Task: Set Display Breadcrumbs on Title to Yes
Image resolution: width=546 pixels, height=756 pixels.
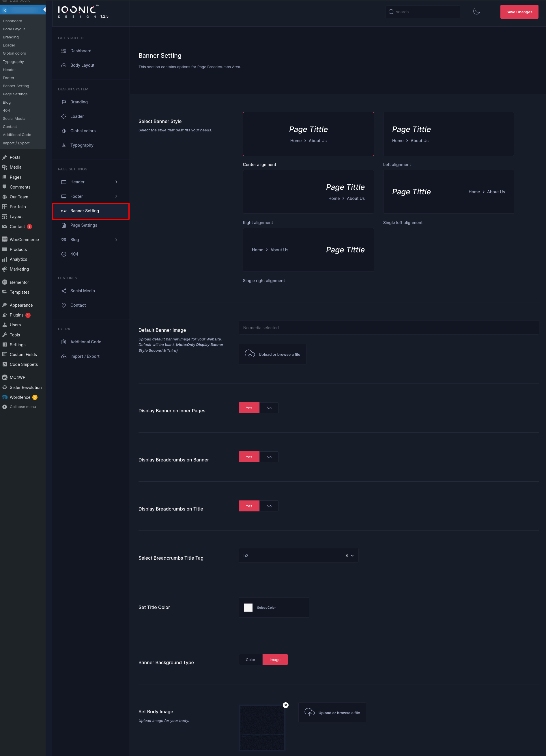Action: pyautogui.click(x=249, y=506)
